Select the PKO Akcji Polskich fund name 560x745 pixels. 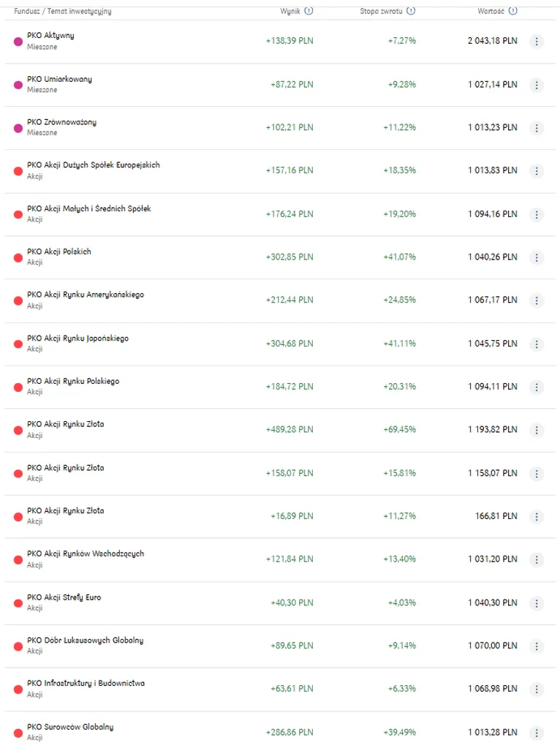59,252
